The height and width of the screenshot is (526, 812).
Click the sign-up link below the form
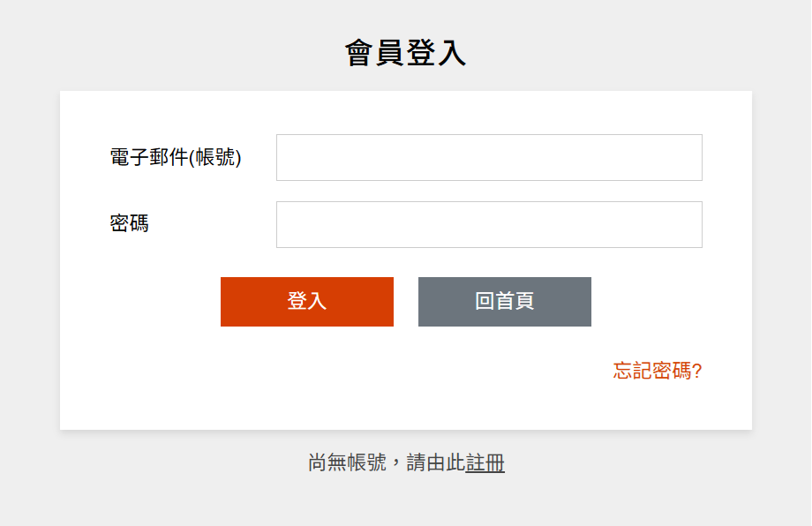tap(485, 462)
